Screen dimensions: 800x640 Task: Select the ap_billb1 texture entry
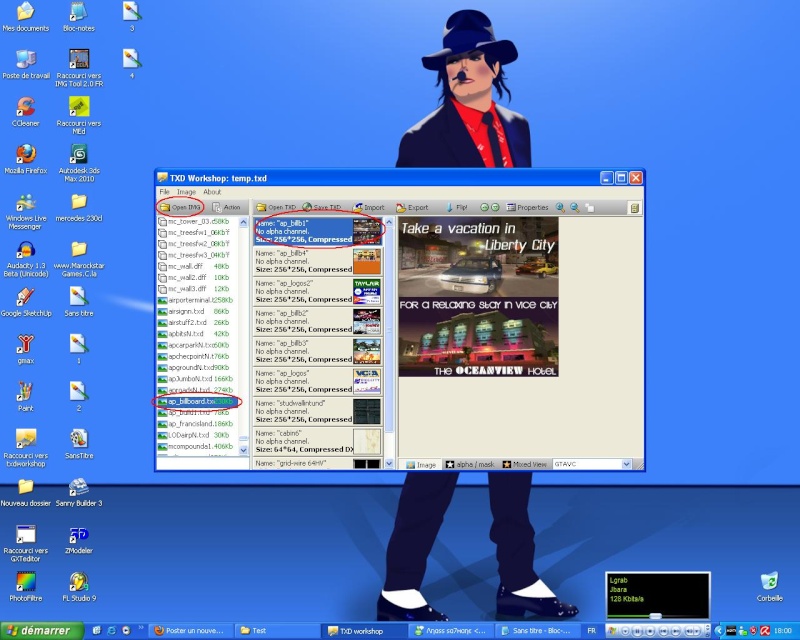pyautogui.click(x=318, y=231)
